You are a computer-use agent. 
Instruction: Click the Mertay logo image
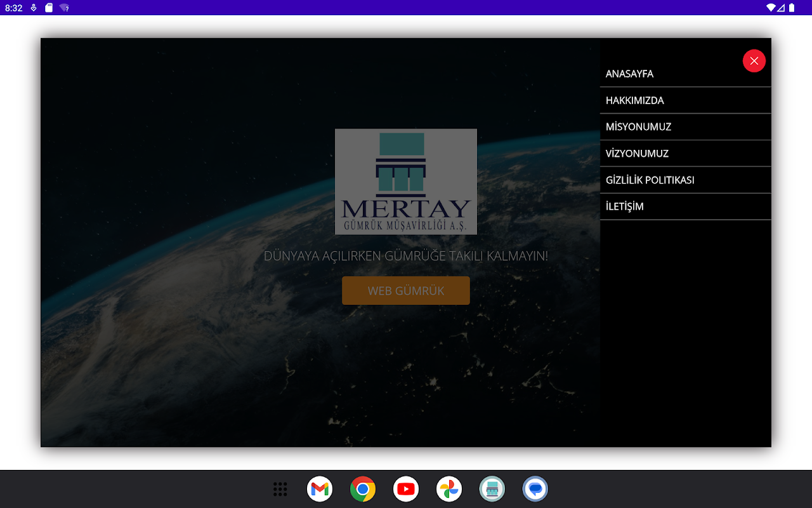[x=406, y=182]
